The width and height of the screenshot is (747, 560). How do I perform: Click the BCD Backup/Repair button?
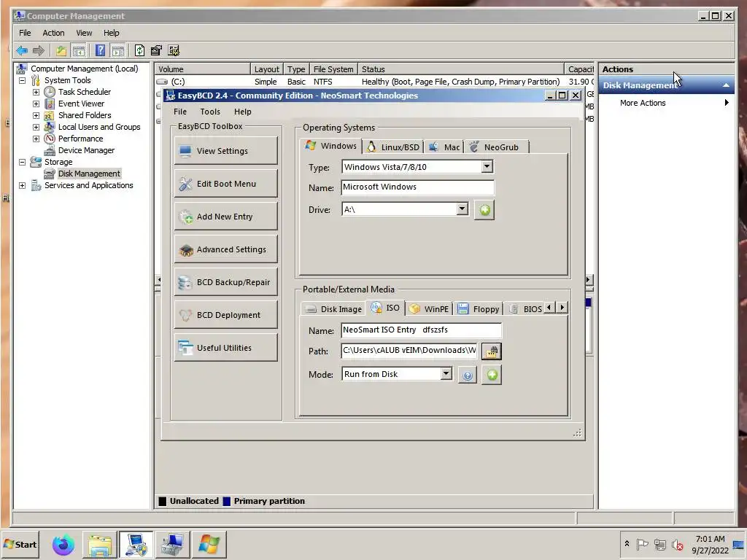click(226, 282)
